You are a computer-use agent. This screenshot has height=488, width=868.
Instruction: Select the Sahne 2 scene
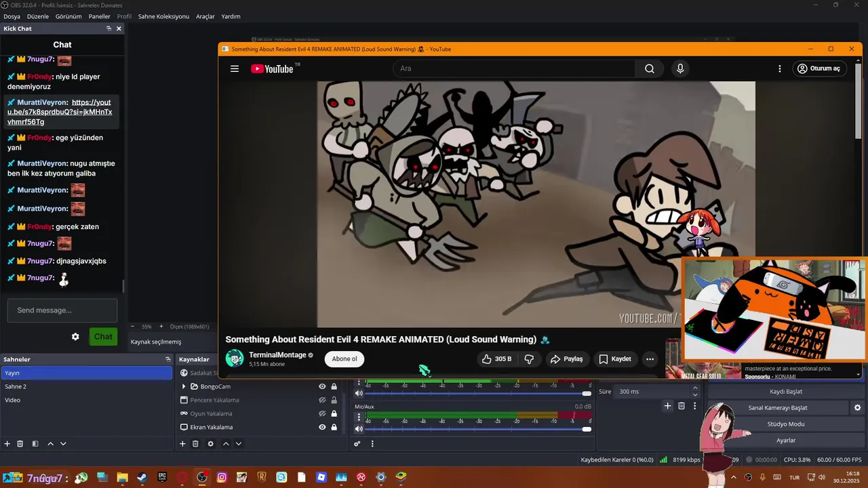[87, 386]
